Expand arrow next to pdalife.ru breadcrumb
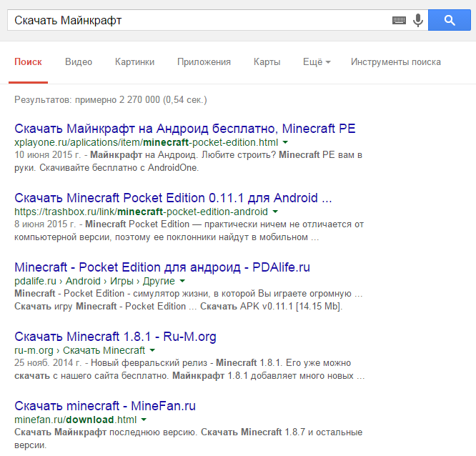This screenshot has width=476, height=456. [x=182, y=281]
